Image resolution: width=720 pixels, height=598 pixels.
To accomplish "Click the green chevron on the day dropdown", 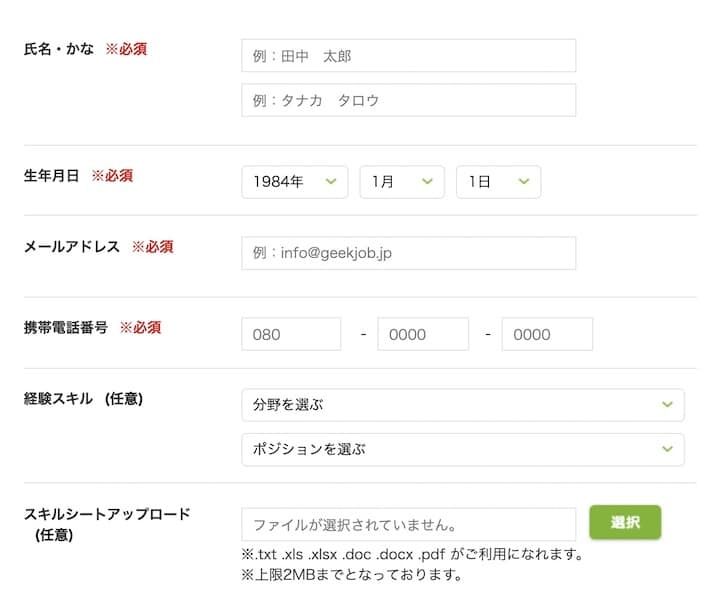I will (x=523, y=181).
